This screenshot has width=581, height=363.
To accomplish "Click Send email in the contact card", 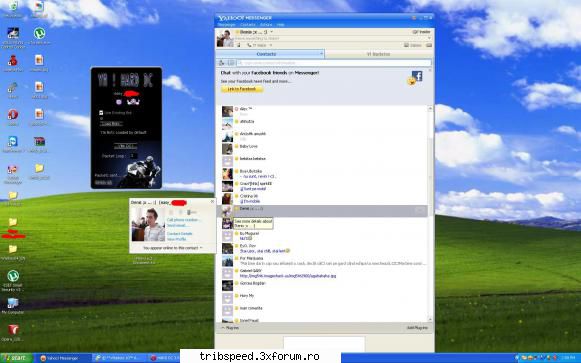I will [176, 225].
